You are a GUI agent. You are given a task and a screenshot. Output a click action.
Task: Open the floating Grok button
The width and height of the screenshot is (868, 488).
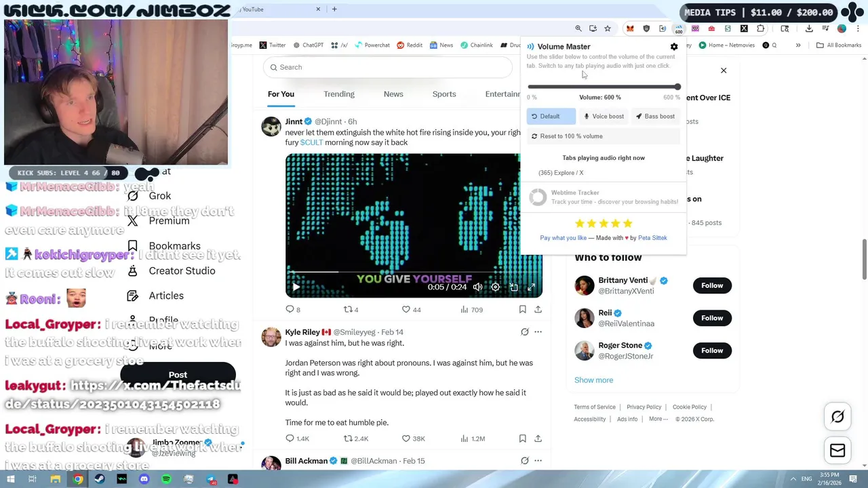point(837,417)
